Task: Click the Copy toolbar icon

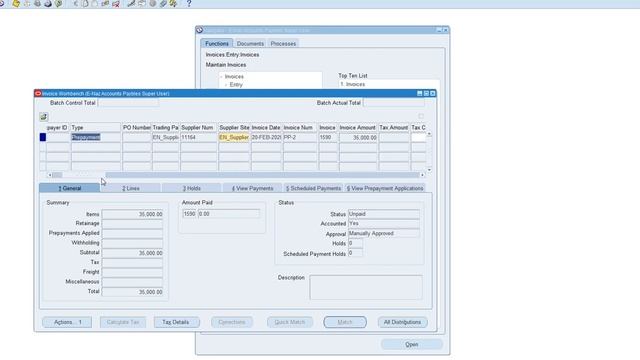Action: (85, 4)
